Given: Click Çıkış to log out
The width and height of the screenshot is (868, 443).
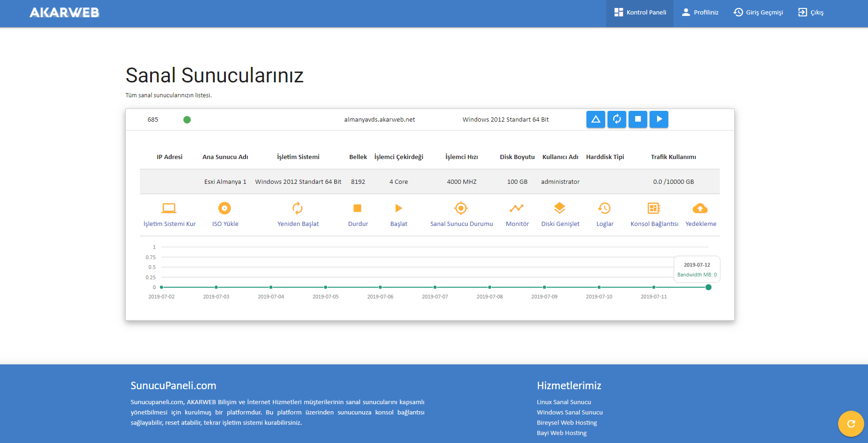Looking at the screenshot, I should point(811,13).
